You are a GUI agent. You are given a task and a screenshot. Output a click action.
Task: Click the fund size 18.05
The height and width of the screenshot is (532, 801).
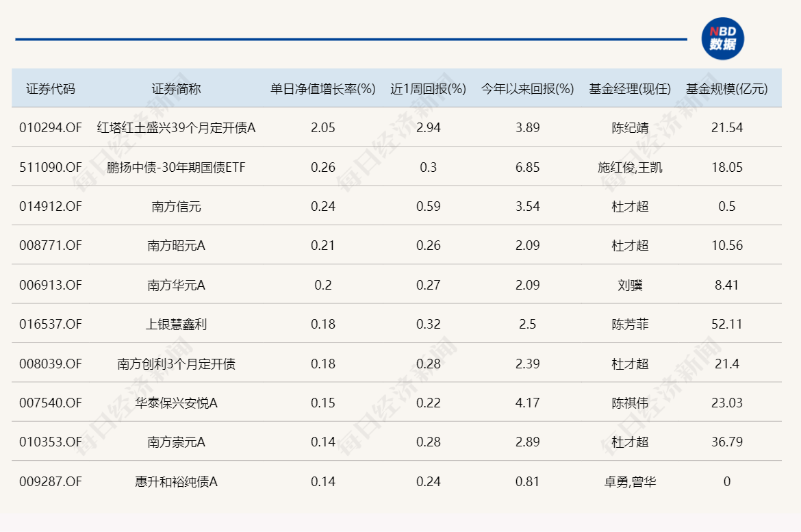coord(727,167)
